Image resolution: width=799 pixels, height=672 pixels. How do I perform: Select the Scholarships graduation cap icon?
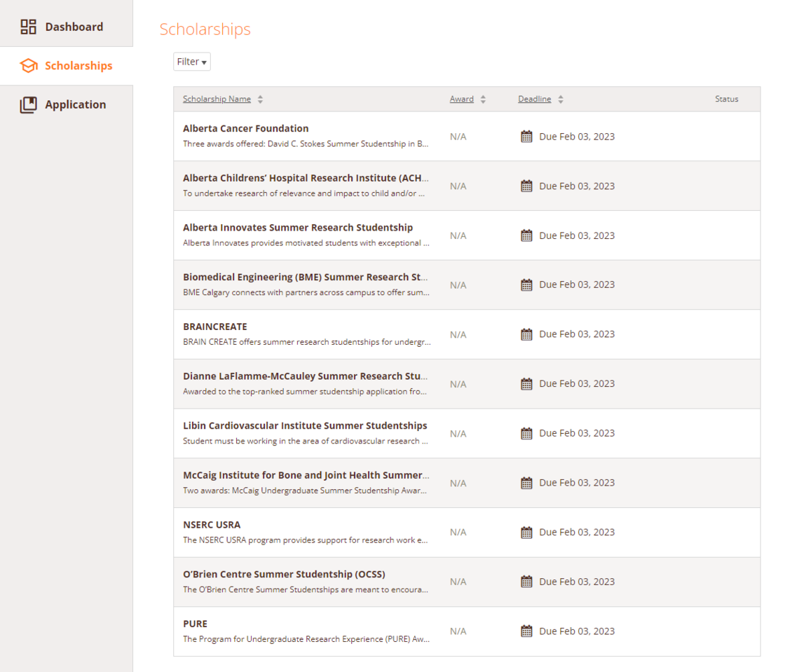coord(29,65)
